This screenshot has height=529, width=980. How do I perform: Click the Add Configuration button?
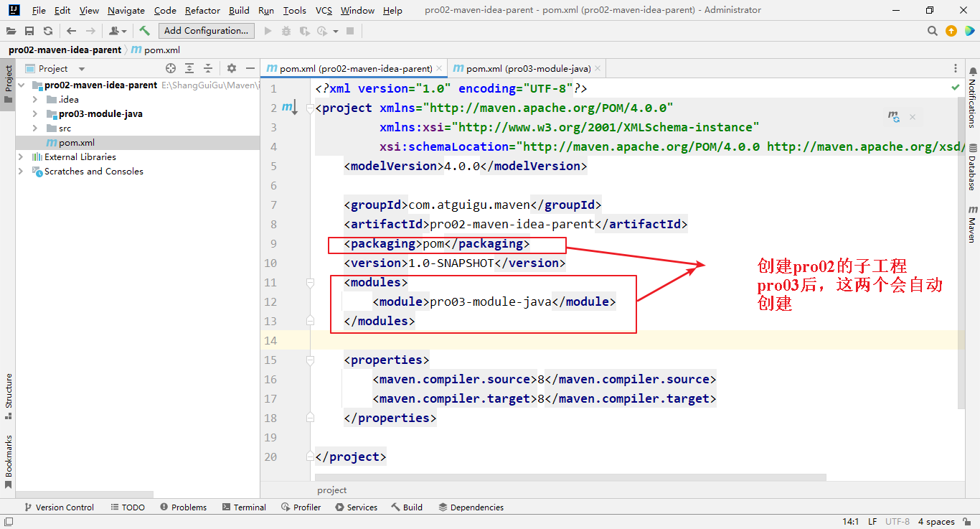pos(206,31)
